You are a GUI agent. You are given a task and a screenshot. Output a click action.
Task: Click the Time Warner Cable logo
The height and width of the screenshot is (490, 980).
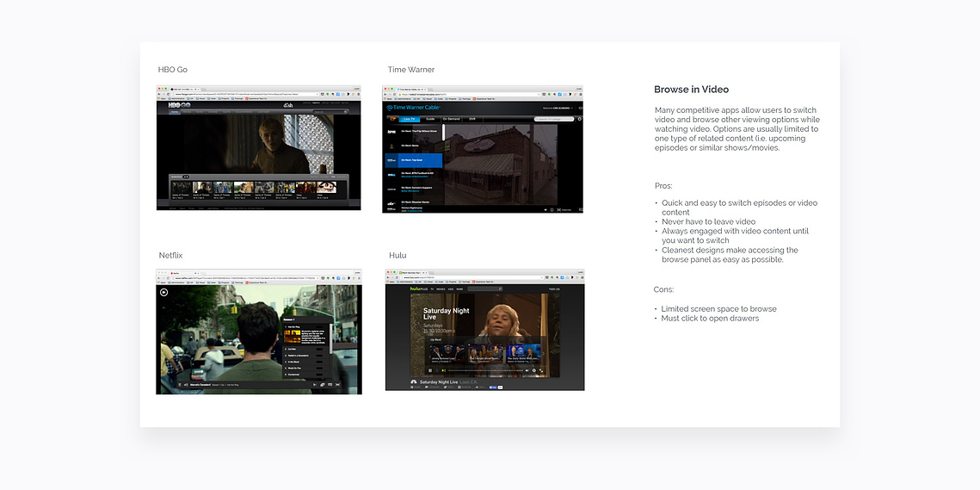click(x=413, y=108)
